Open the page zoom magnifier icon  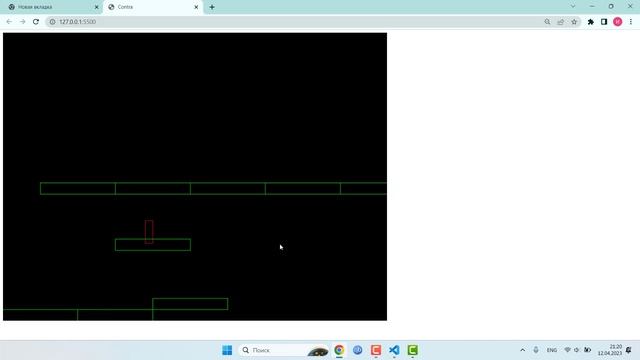(547, 22)
